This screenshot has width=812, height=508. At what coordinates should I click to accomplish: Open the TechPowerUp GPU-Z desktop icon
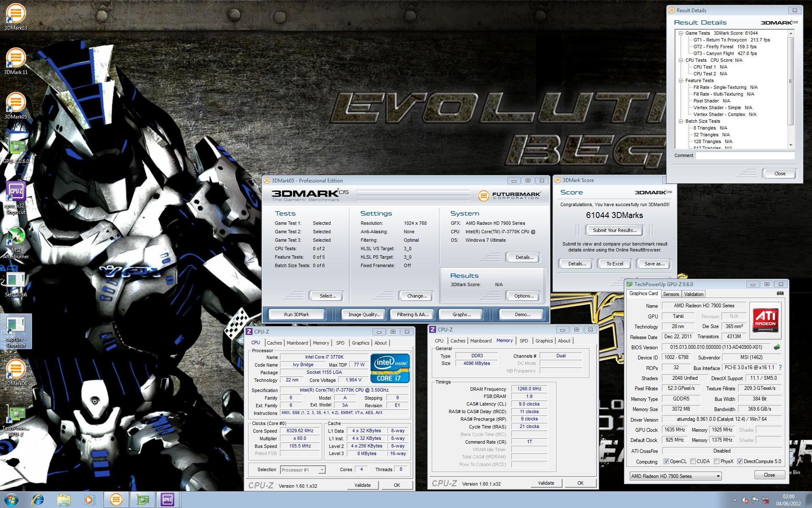tap(16, 420)
